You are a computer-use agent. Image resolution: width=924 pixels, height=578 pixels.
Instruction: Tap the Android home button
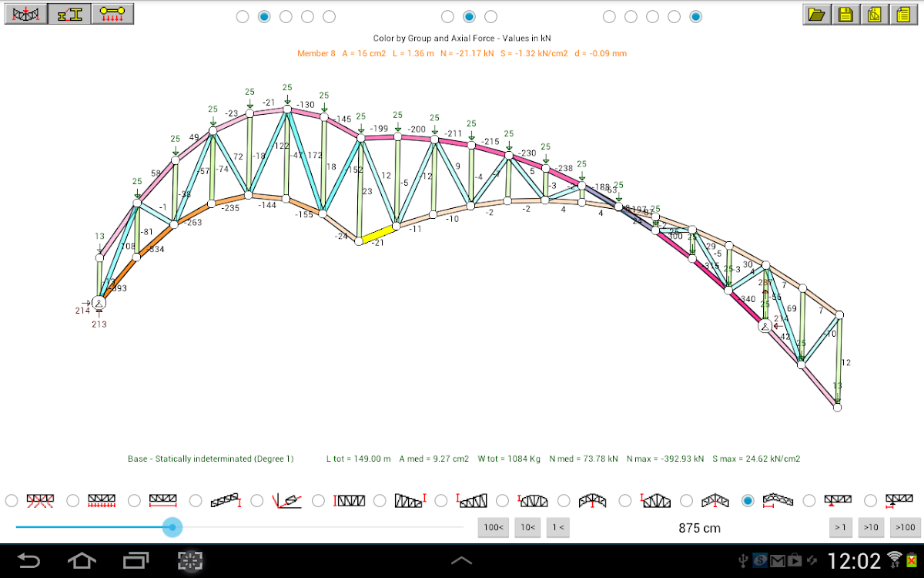[82, 560]
